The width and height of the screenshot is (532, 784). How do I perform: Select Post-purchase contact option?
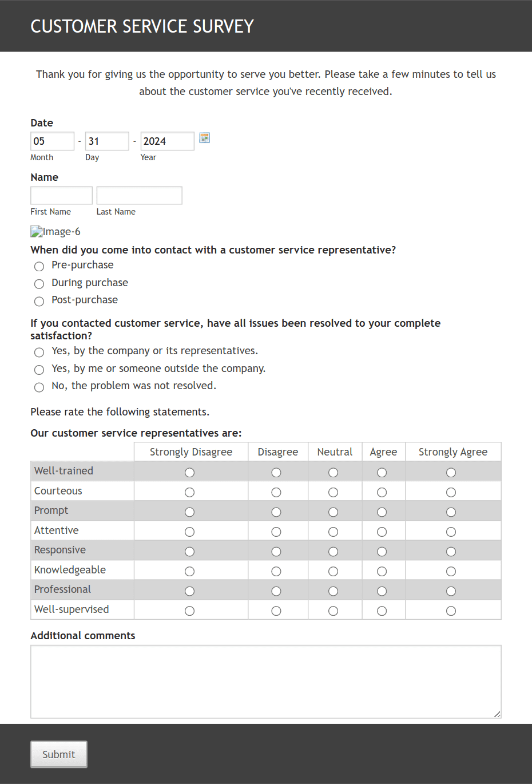pyautogui.click(x=39, y=302)
